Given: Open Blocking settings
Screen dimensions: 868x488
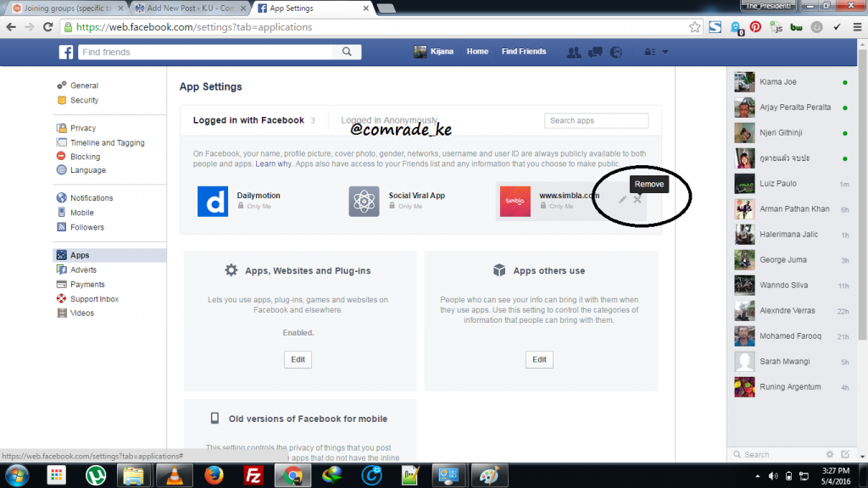Looking at the screenshot, I should (85, 157).
